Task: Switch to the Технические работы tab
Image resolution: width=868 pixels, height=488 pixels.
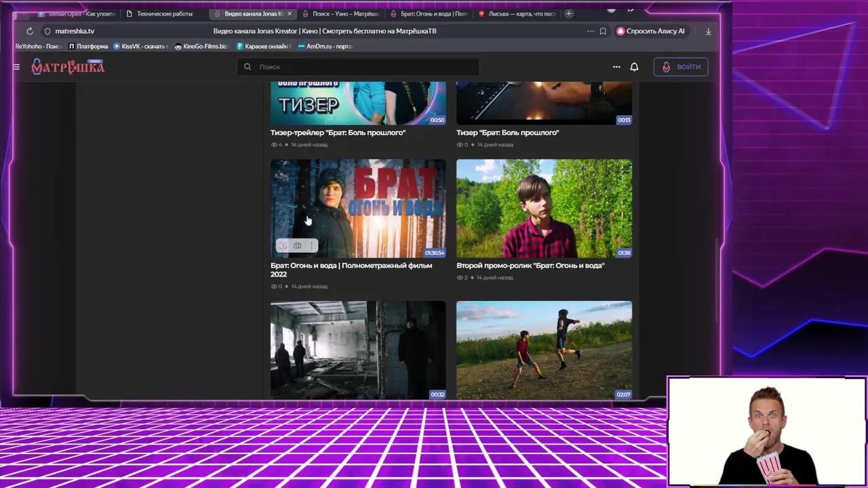Action: [164, 14]
